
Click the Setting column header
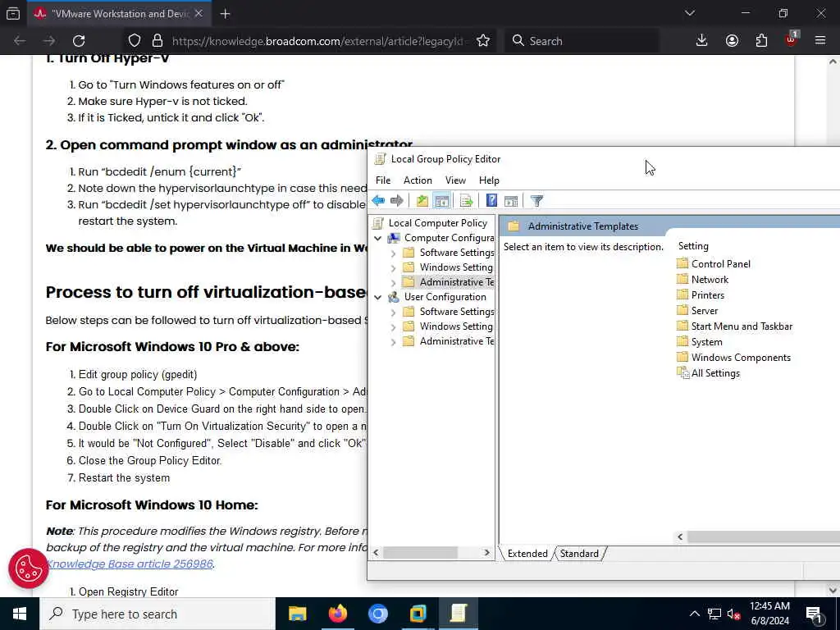pos(692,246)
